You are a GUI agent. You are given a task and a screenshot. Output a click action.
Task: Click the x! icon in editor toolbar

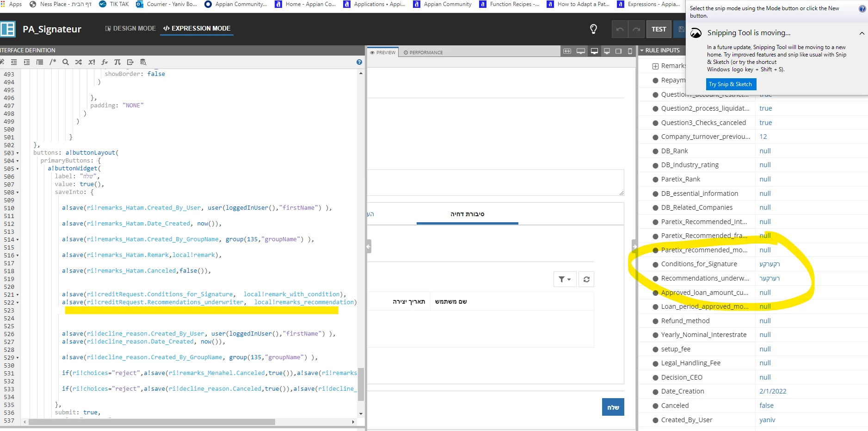(x=92, y=62)
